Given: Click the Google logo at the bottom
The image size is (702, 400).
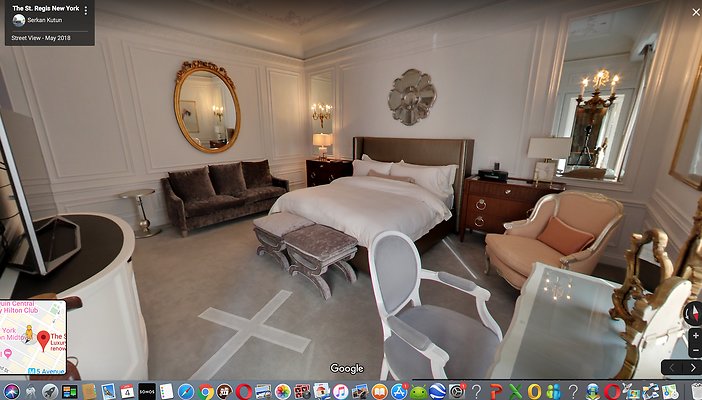Looking at the screenshot, I should [x=347, y=369].
